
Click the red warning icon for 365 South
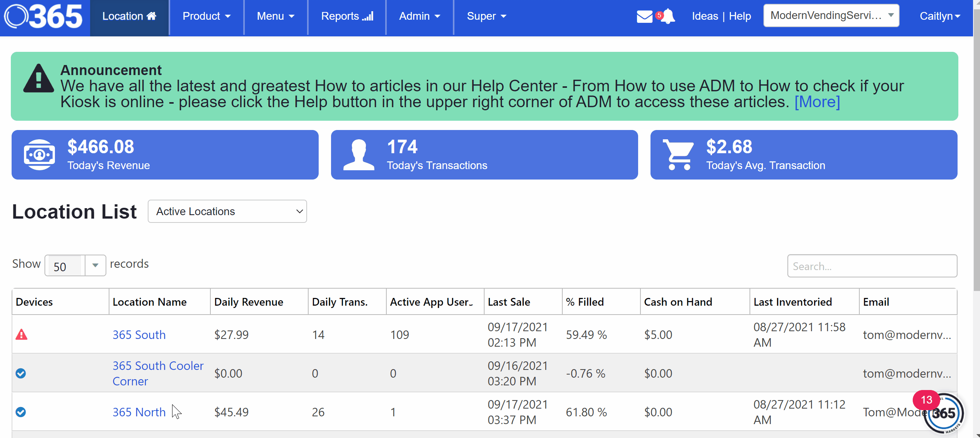click(x=21, y=335)
